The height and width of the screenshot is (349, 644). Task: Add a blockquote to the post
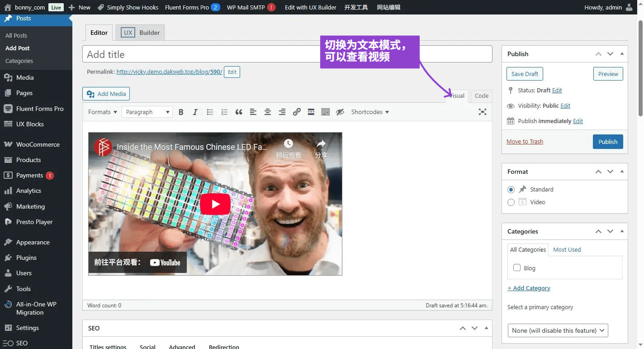pos(239,112)
